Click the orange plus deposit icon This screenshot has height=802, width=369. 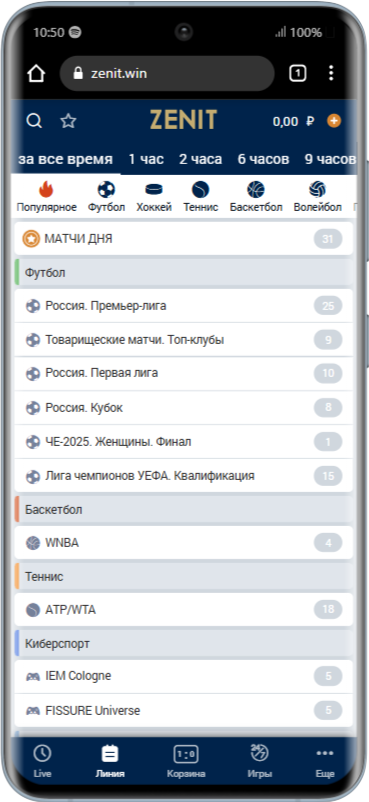click(x=334, y=121)
